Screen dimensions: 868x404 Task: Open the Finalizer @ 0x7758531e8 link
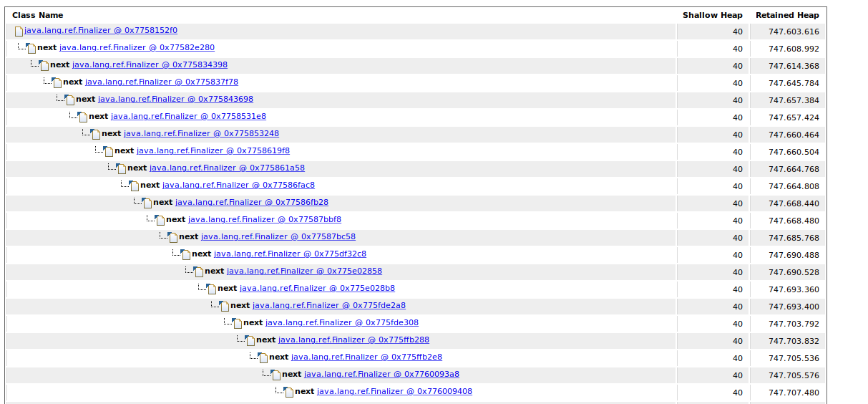click(188, 116)
